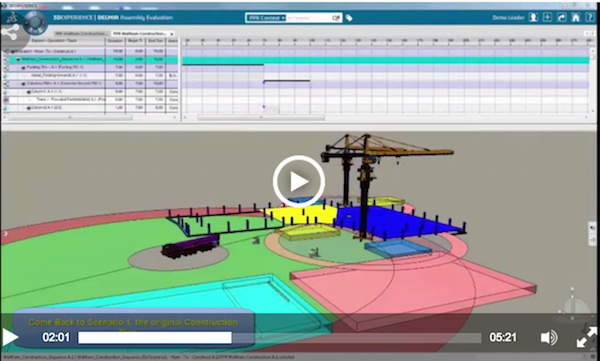The height and width of the screenshot is (361, 600).
Task: Click tab scroll right arrow
Action: coord(592,34)
